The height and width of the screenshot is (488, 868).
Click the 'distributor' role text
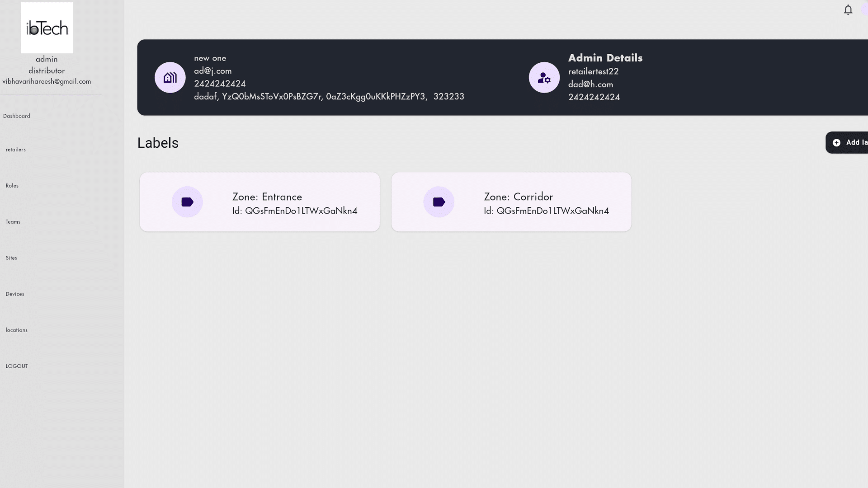point(47,71)
